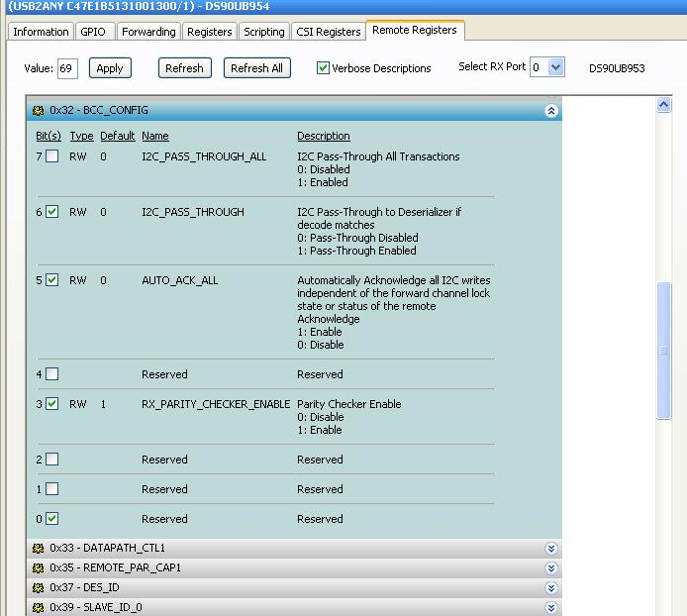Click the 0x33 - DATAPATH_CTL1 title text

point(107,548)
